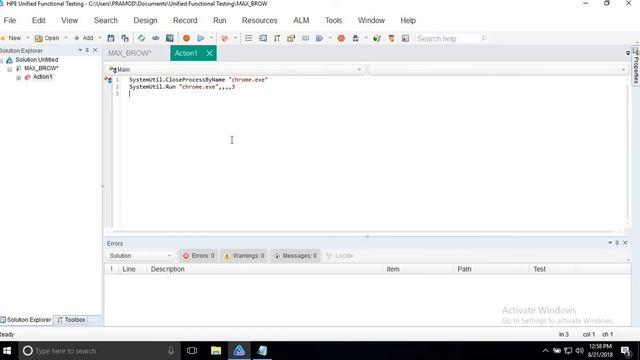Screen dimensions: 640x360
Task: Click the Object Spy icon in the toolbar
Action: (356, 38)
